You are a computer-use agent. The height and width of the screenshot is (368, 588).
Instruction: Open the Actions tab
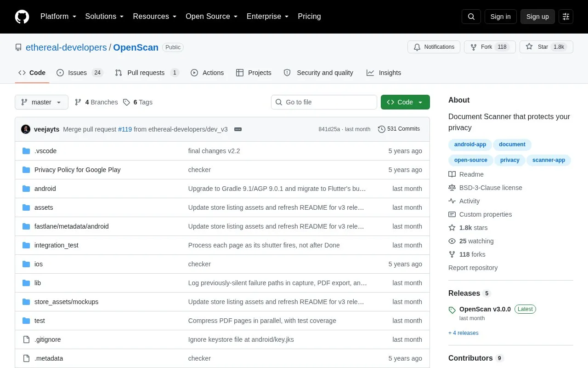pos(207,73)
